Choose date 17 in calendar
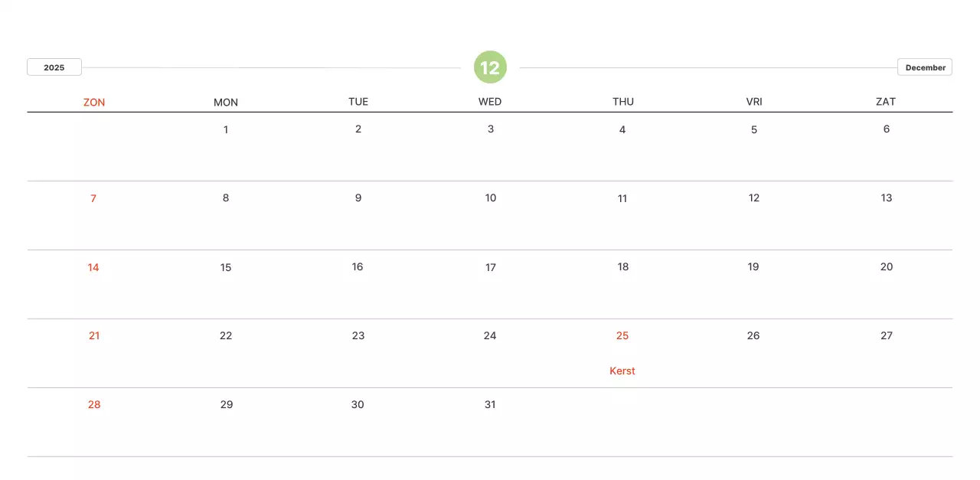The width and height of the screenshot is (980, 480). 491,267
